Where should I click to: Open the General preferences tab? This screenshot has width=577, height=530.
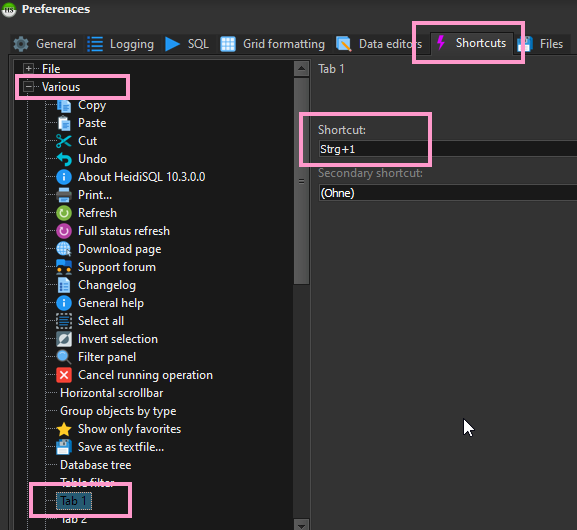[x=46, y=44]
